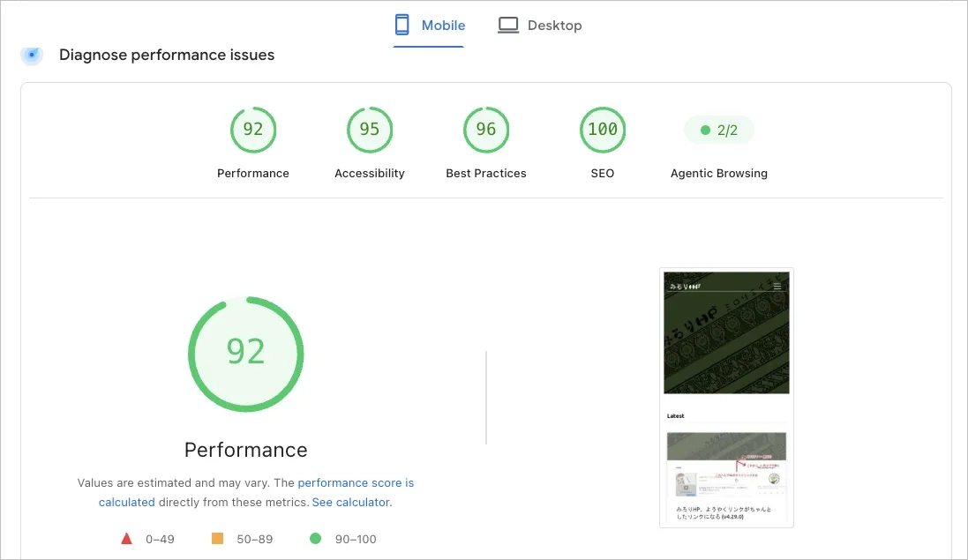Jump to the SEO score gauge 100

603,130
